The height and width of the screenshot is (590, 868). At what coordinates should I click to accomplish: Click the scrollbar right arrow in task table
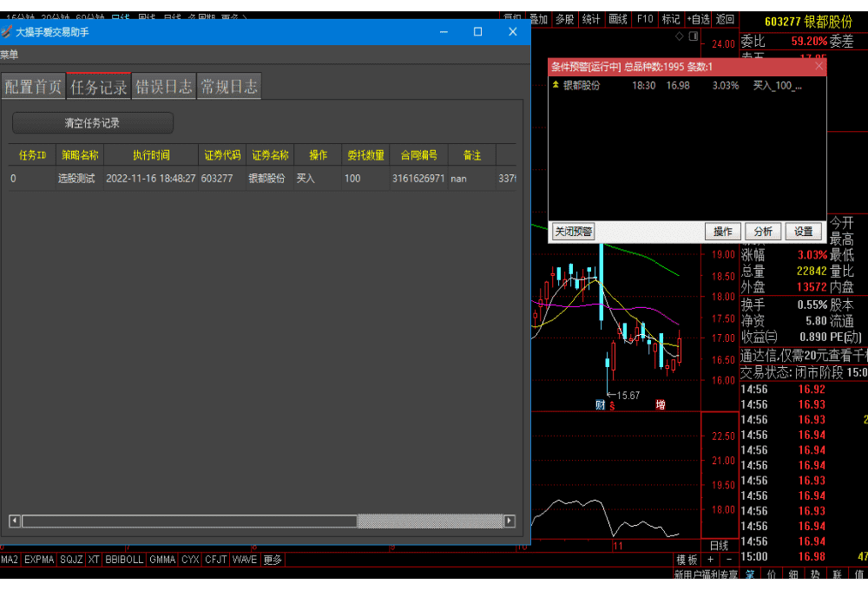510,521
